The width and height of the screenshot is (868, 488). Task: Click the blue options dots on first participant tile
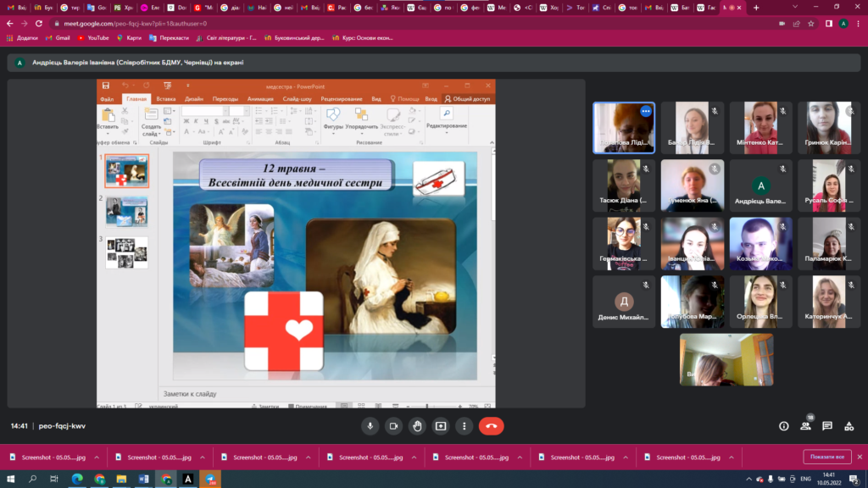[645, 111]
